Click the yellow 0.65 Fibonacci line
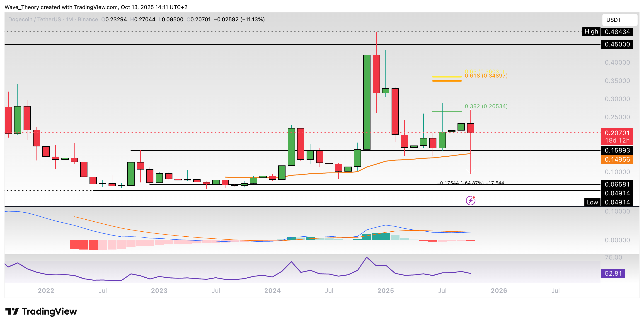The width and height of the screenshot is (644, 325). coord(447,77)
